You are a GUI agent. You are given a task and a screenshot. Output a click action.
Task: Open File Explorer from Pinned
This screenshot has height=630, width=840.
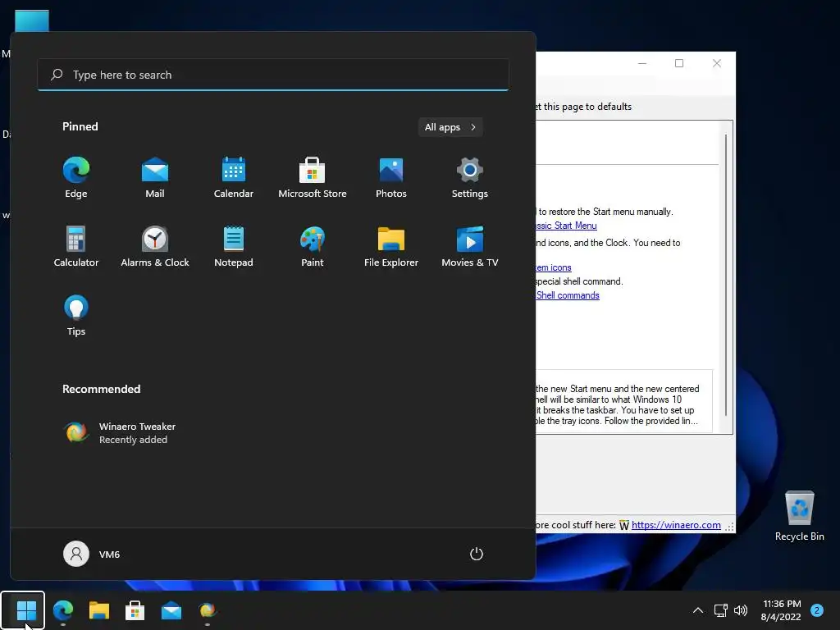coord(391,246)
